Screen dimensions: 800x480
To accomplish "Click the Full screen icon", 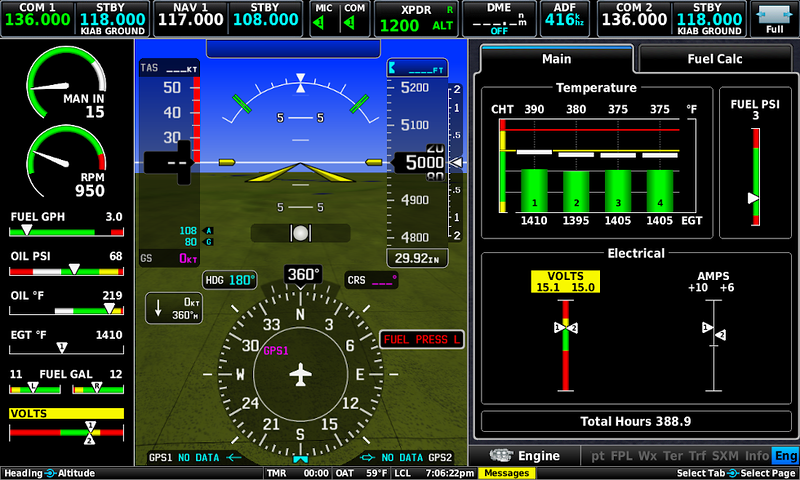I will tap(774, 18).
